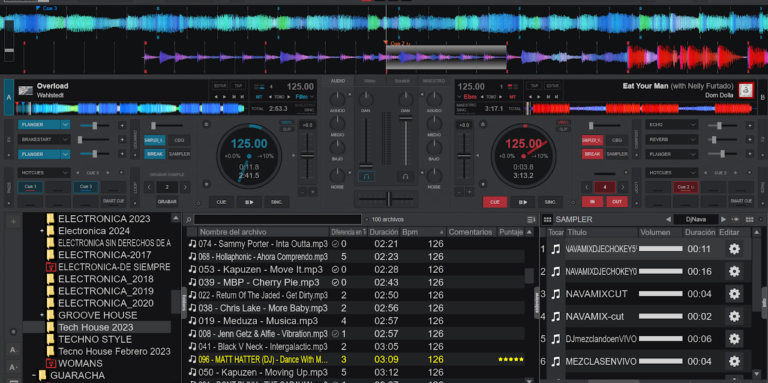The image size is (768, 383).
Task: Expand the Electronica 2024 folder
Action: [x=43, y=231]
